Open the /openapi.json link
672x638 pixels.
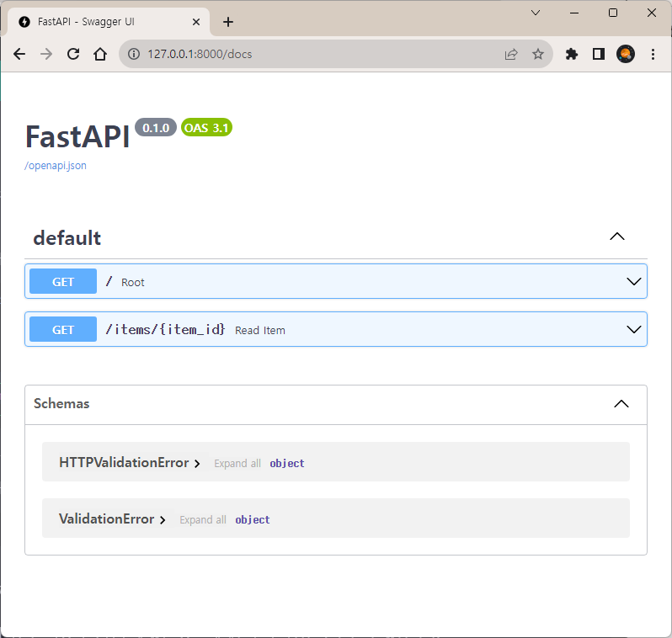click(56, 165)
